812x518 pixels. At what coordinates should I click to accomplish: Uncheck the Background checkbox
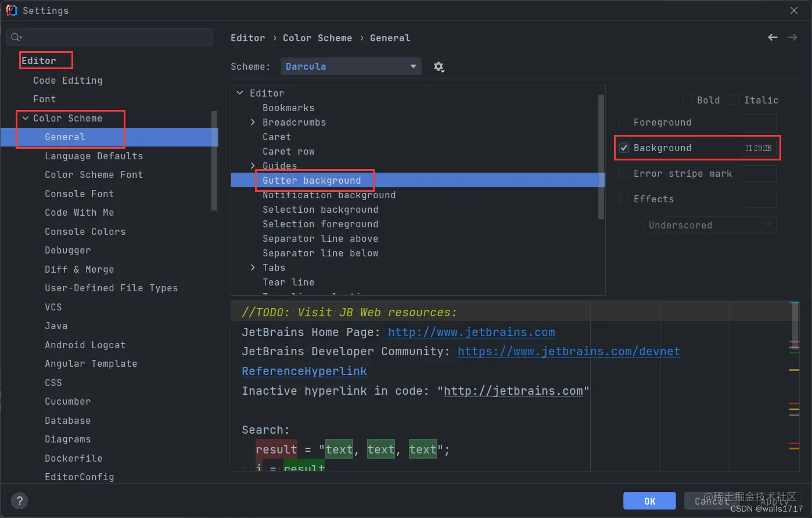tap(624, 148)
